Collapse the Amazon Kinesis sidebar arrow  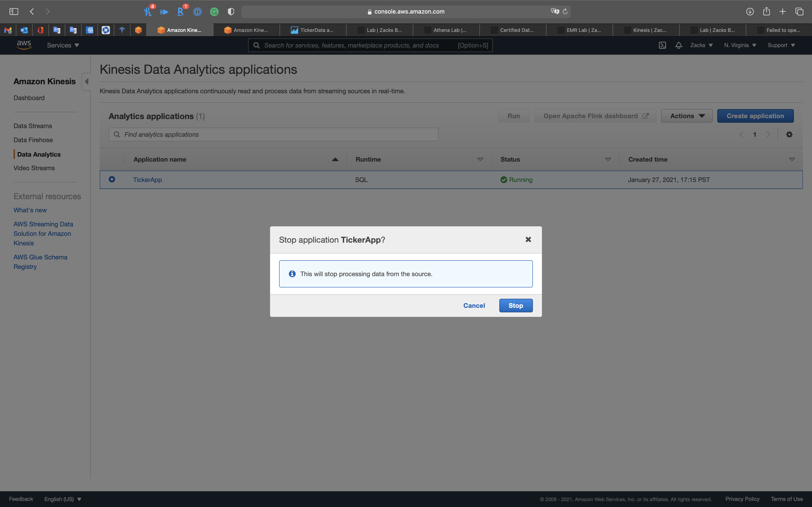87,81
